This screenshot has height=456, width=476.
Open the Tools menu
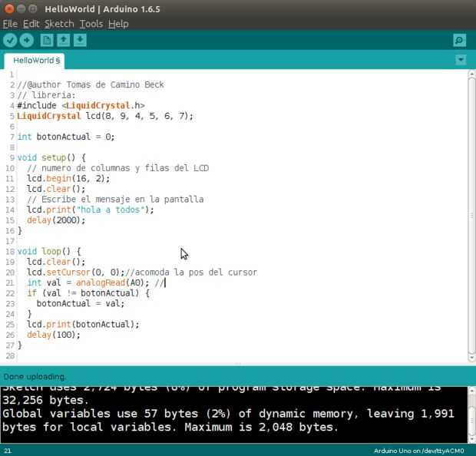click(91, 24)
